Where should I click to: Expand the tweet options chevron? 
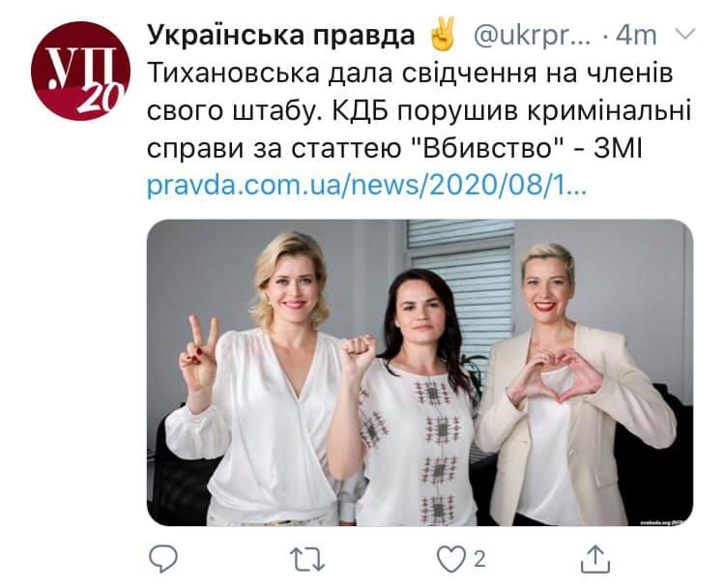point(685,34)
